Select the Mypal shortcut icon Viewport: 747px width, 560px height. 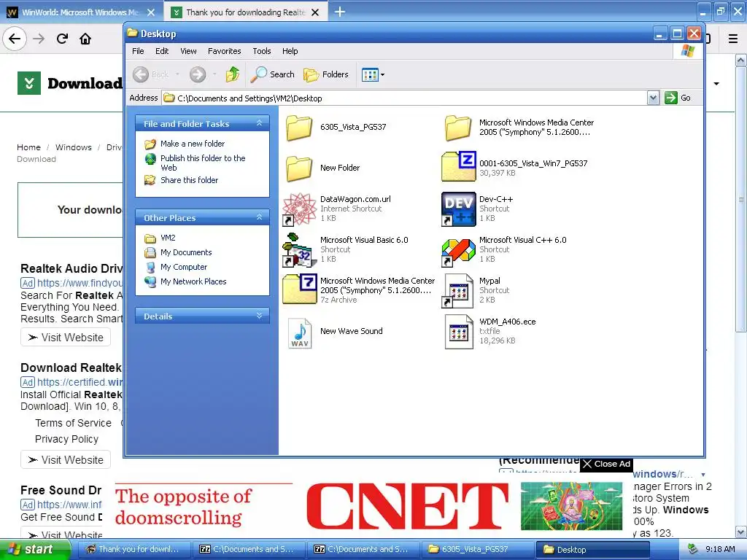click(458, 290)
